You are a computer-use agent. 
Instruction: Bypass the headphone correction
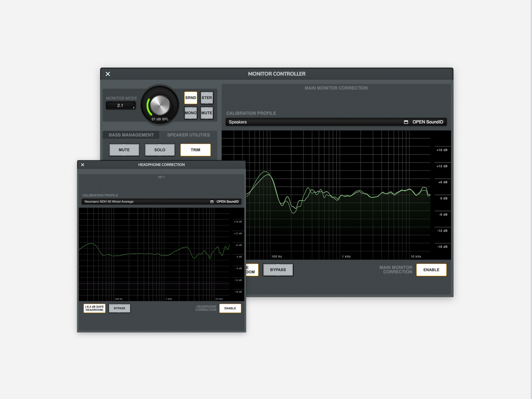[119, 308]
